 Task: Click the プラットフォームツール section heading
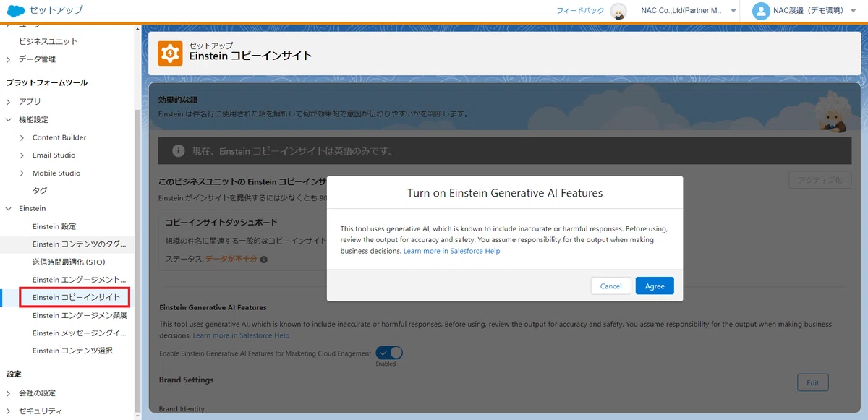(x=47, y=83)
